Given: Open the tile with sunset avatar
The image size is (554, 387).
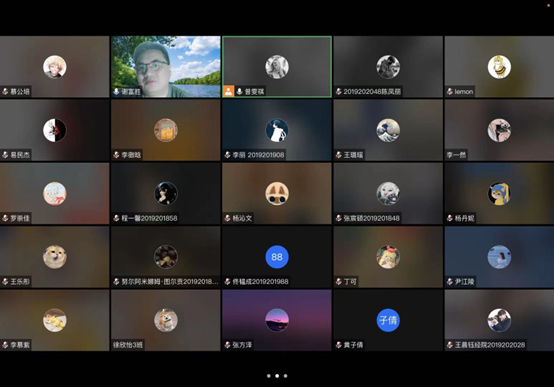Looking at the screenshot, I should pyautogui.click(x=277, y=320).
